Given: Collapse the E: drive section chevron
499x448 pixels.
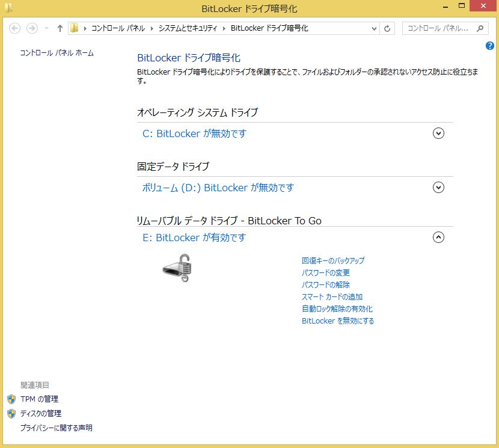Looking at the screenshot, I should 438,237.
